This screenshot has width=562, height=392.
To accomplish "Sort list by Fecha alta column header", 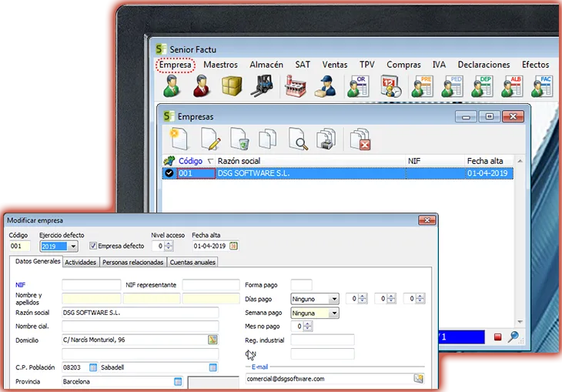I will tap(489, 161).
